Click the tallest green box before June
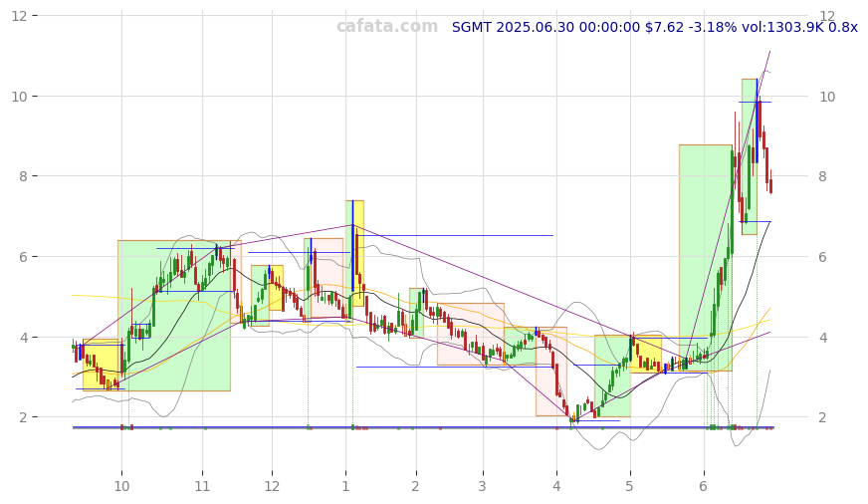This screenshot has height=504, width=868. [x=706, y=258]
